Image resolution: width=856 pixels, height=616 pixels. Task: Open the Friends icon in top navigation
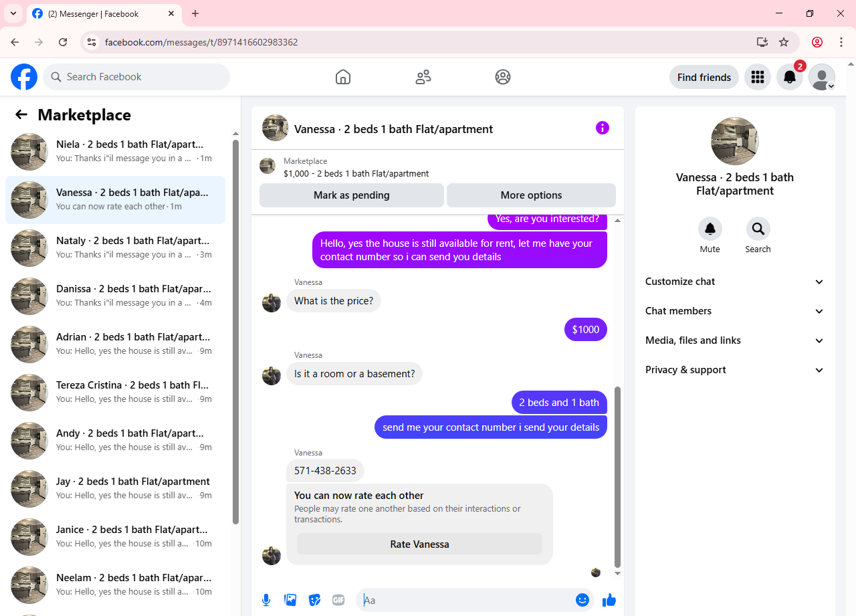[423, 77]
